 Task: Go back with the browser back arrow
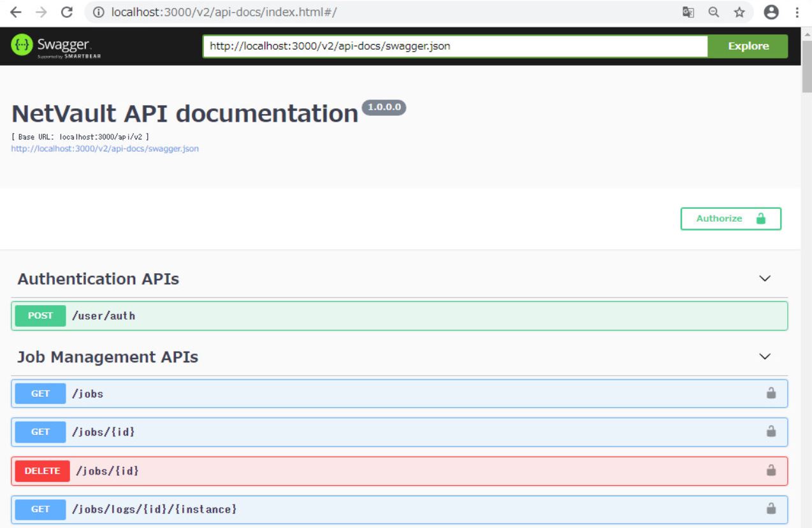16,12
